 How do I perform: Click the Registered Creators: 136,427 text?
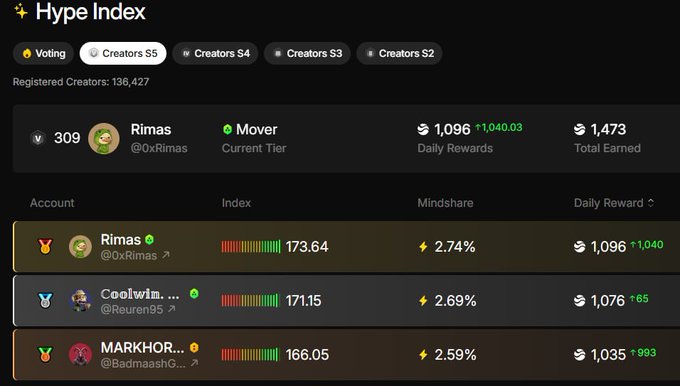[81, 82]
